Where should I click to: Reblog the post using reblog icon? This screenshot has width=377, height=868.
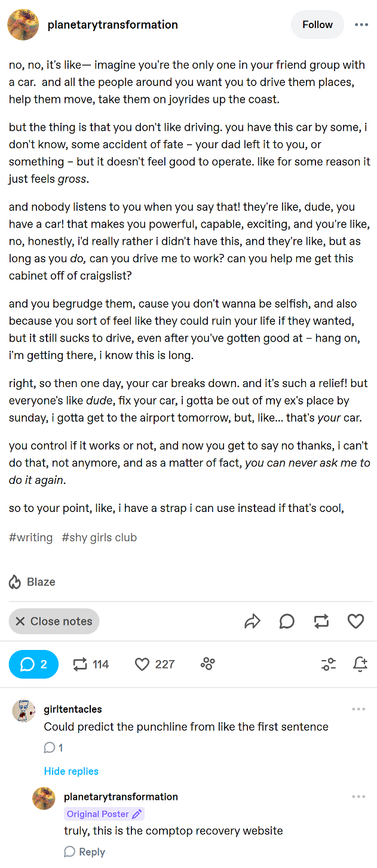(321, 621)
